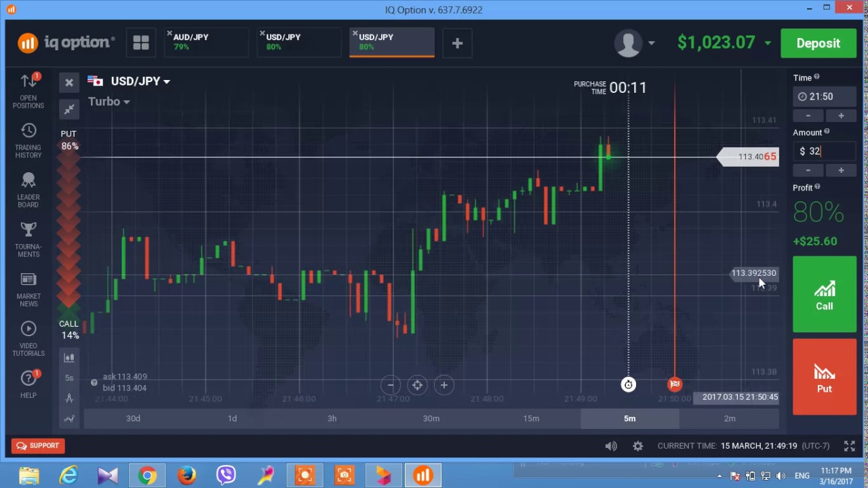Zoom in the chart with plus
868x488 pixels.
pyautogui.click(x=443, y=385)
